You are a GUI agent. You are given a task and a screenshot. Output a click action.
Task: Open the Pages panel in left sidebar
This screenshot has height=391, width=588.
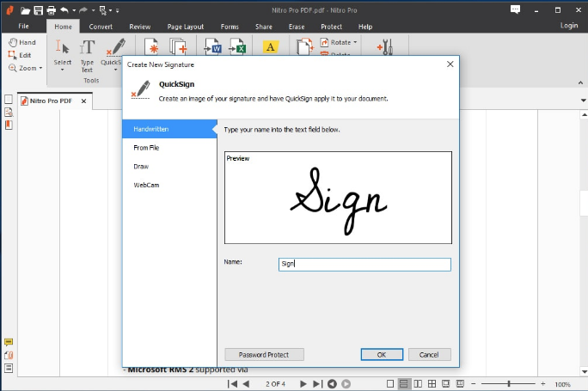click(x=9, y=100)
